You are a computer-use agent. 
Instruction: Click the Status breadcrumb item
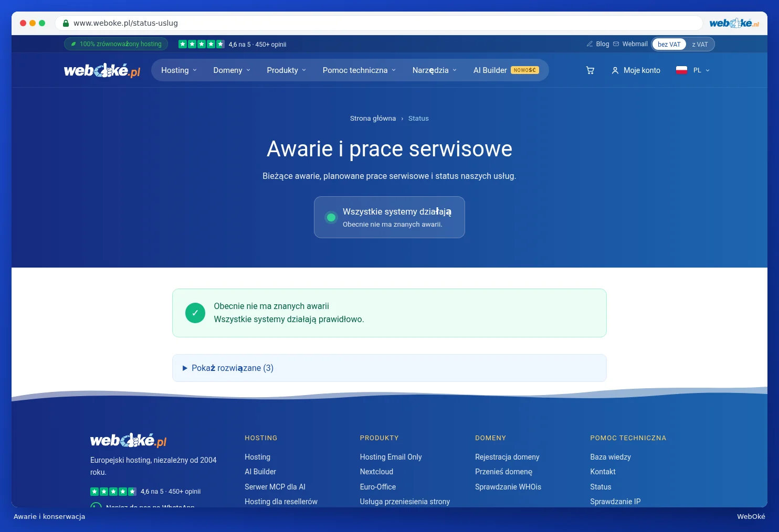tap(418, 119)
